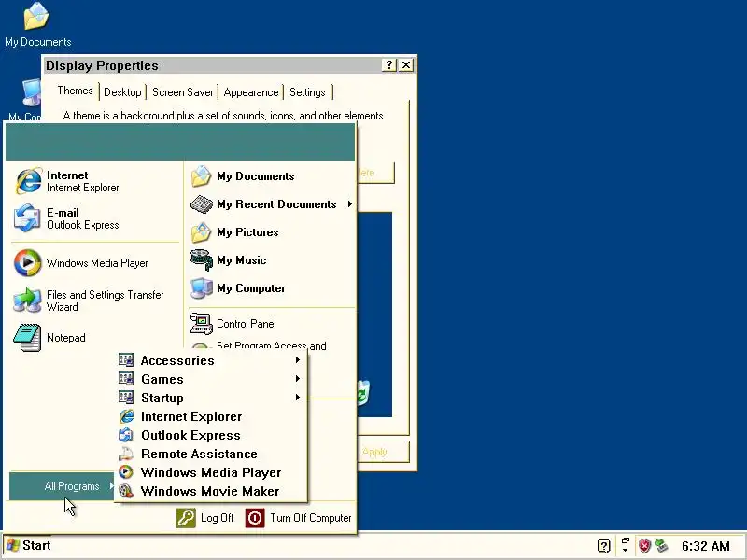Image resolution: width=747 pixels, height=560 pixels.
Task: Switch to the Themes tab
Action: point(75,91)
